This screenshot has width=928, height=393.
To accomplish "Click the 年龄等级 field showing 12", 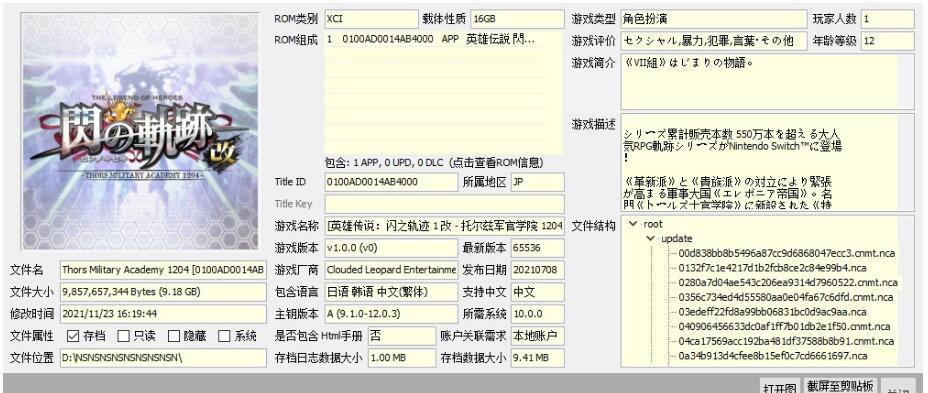I will click(x=888, y=41).
